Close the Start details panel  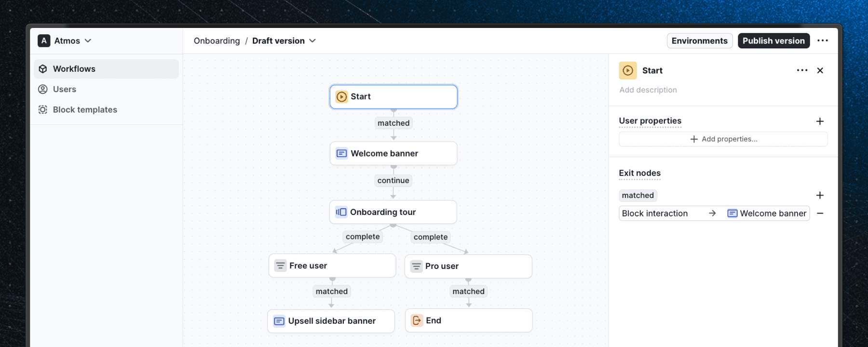820,70
